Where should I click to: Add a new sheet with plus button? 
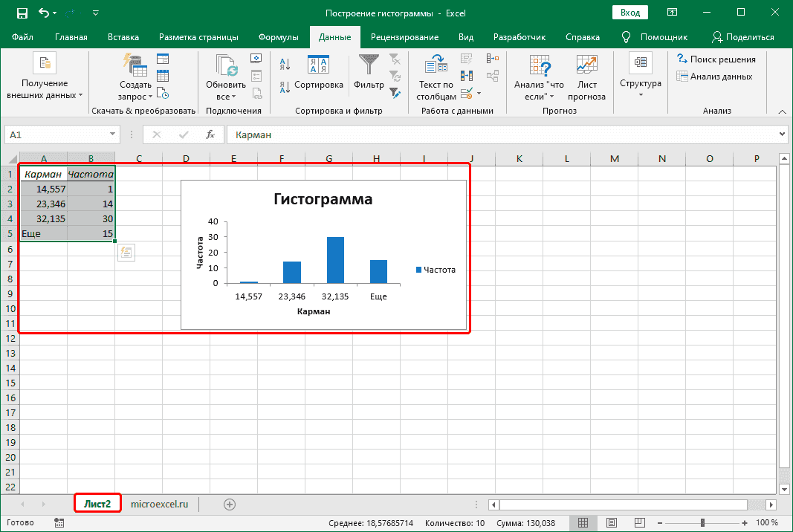[x=230, y=504]
